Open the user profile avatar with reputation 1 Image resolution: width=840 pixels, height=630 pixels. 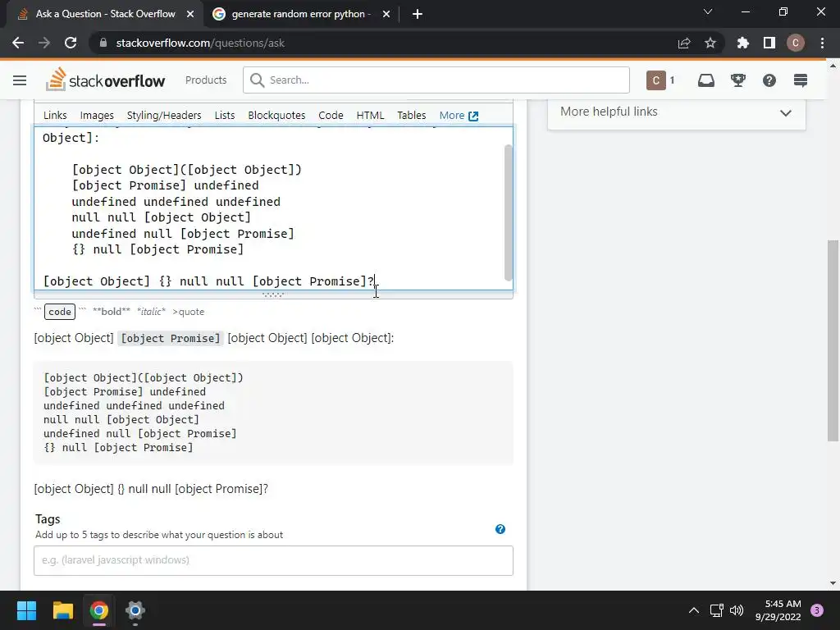pyautogui.click(x=660, y=80)
